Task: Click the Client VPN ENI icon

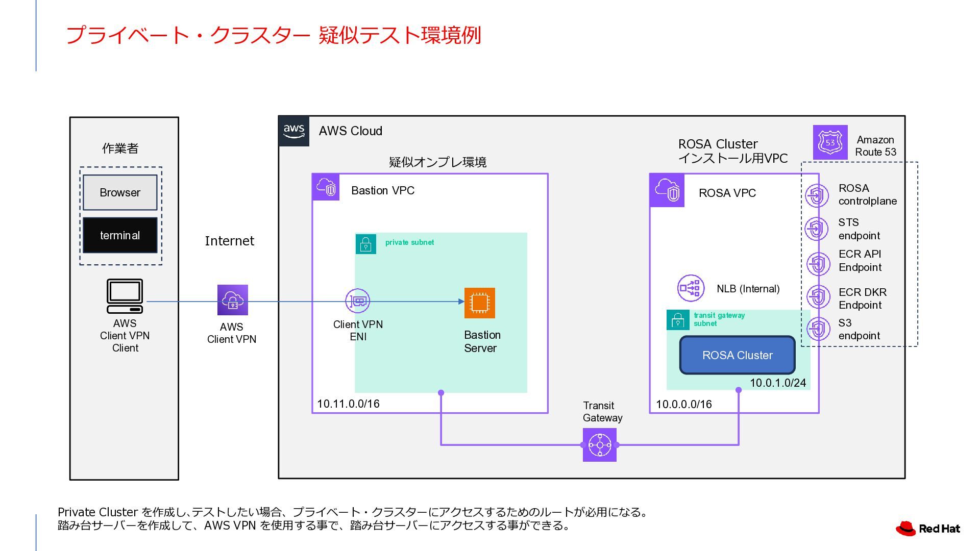Action: coord(357,301)
